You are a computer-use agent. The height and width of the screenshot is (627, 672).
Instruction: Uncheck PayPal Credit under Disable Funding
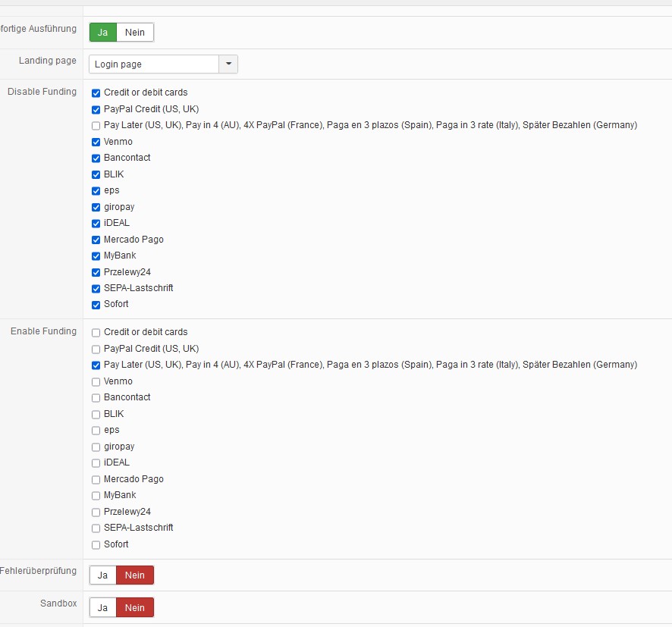96,110
